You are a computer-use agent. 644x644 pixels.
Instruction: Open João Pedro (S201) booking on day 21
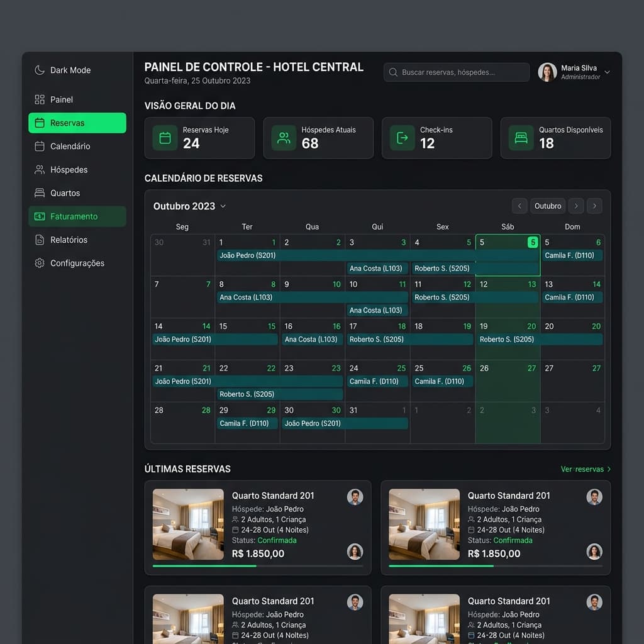248,381
